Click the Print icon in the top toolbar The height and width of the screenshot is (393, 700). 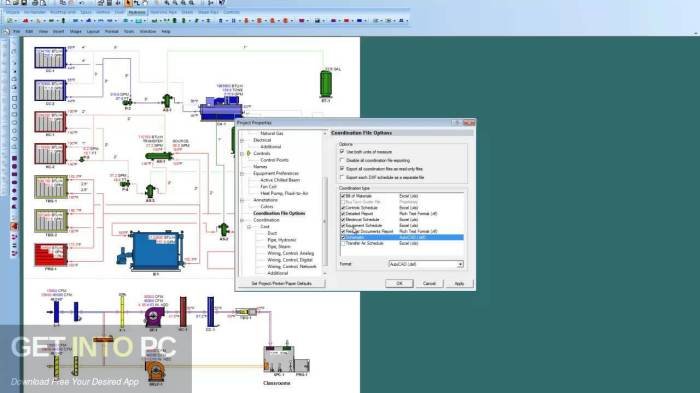[35, 3]
